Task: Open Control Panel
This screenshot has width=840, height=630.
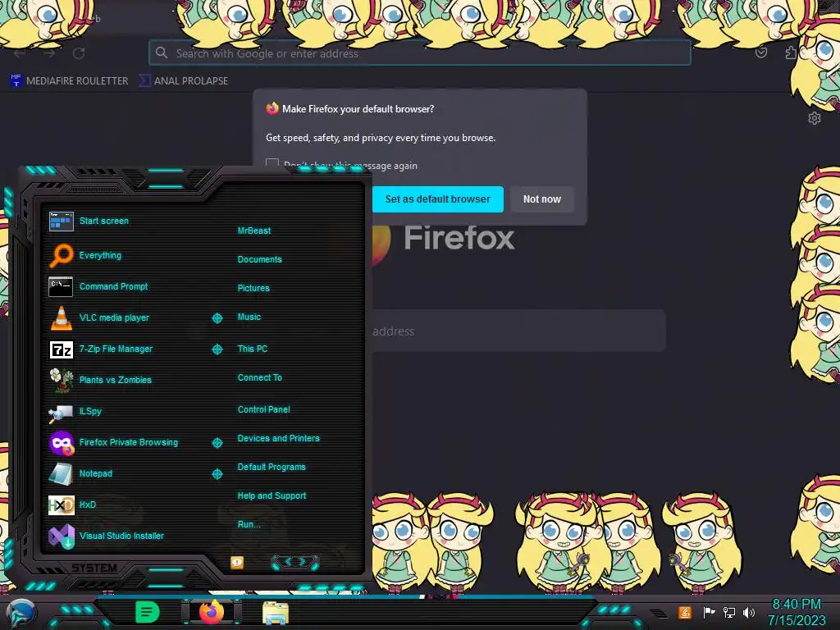Action: (x=263, y=409)
